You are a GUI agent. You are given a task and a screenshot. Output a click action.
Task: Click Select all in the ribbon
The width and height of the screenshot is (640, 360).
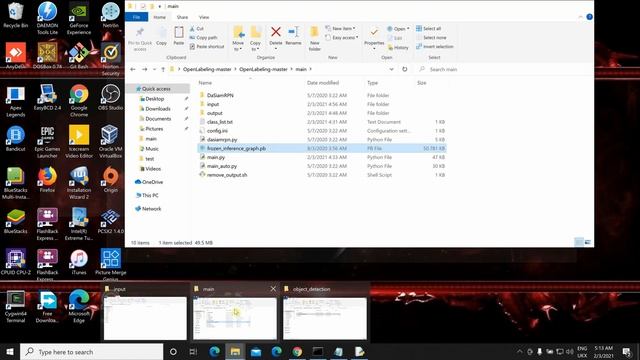tap(428, 29)
